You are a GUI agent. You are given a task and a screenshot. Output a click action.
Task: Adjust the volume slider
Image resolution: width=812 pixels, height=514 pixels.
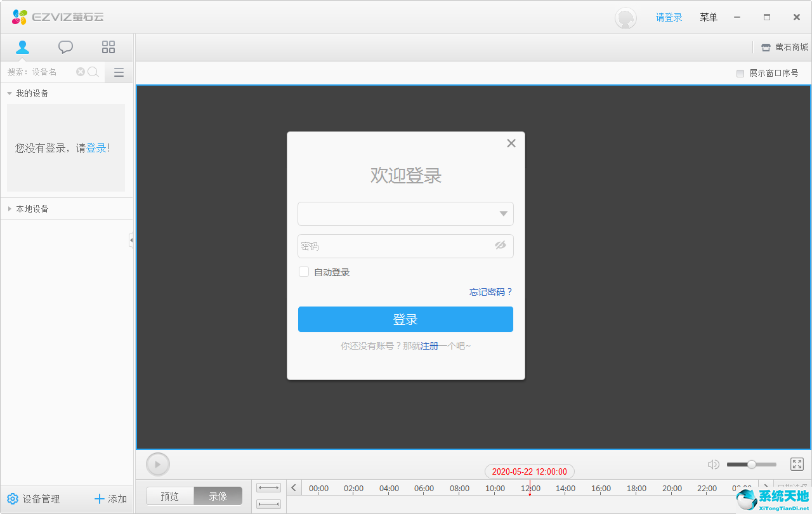point(752,465)
